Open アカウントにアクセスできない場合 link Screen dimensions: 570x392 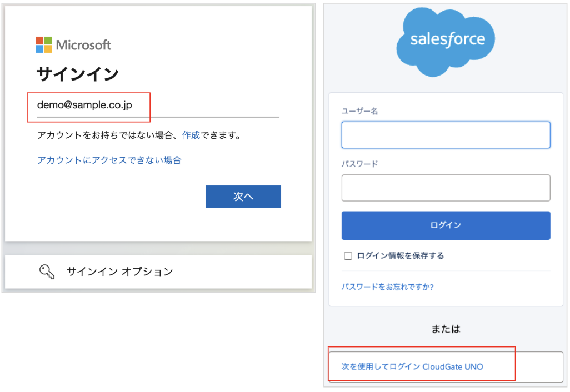tap(109, 160)
